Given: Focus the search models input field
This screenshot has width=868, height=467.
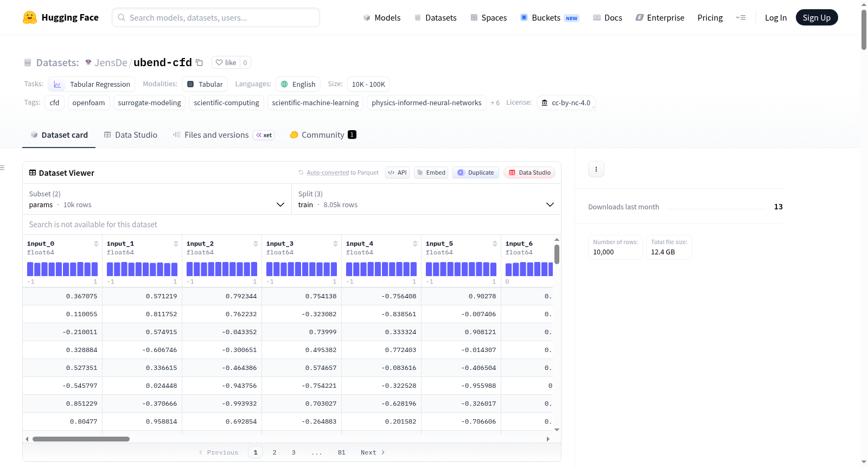Looking at the screenshot, I should coord(216,17).
